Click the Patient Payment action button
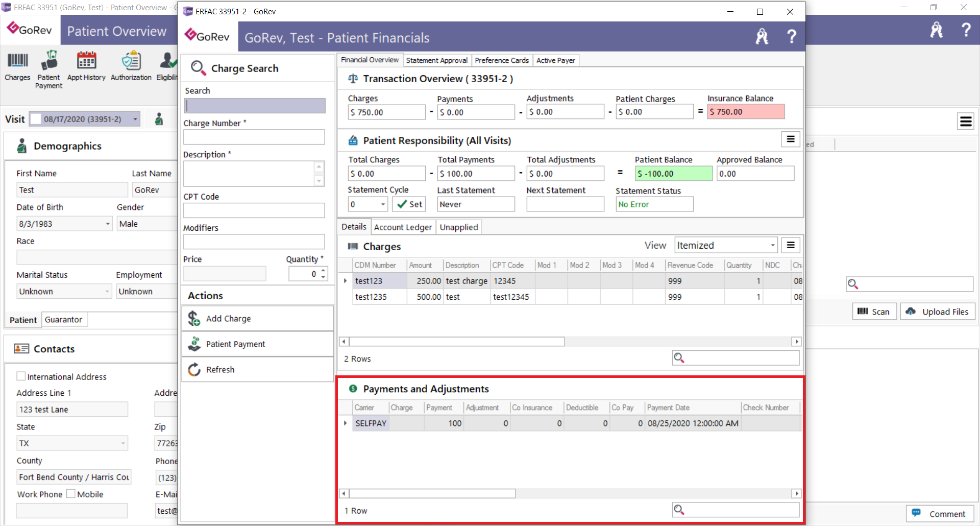This screenshot has height=526, width=980. coord(258,344)
